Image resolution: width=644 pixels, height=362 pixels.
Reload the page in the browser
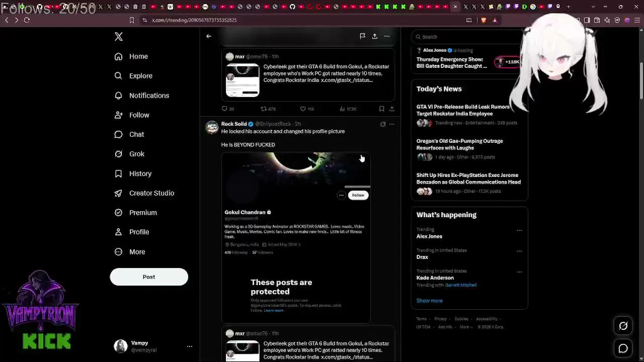pos(27,20)
